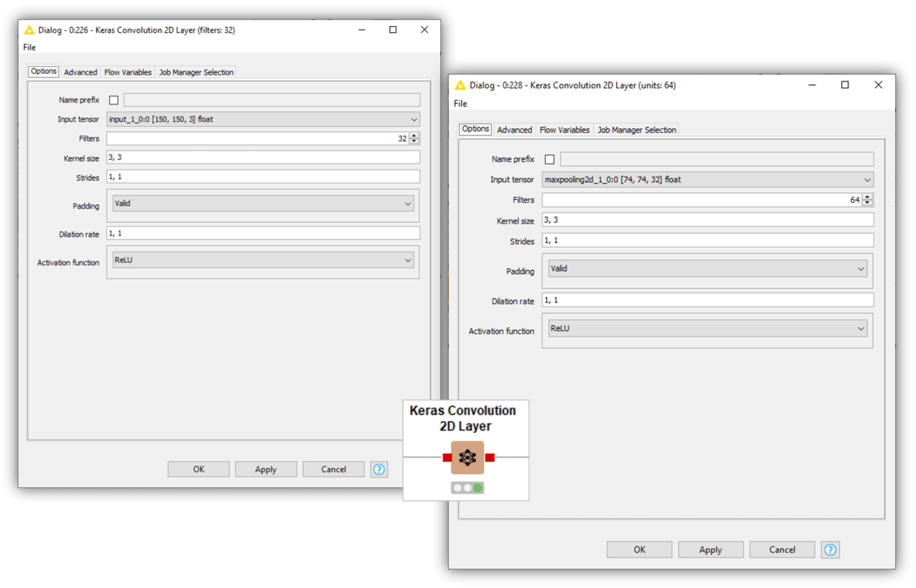The image size is (916, 588).
Task: Click OK in the units: 64 dialog
Action: (x=639, y=550)
